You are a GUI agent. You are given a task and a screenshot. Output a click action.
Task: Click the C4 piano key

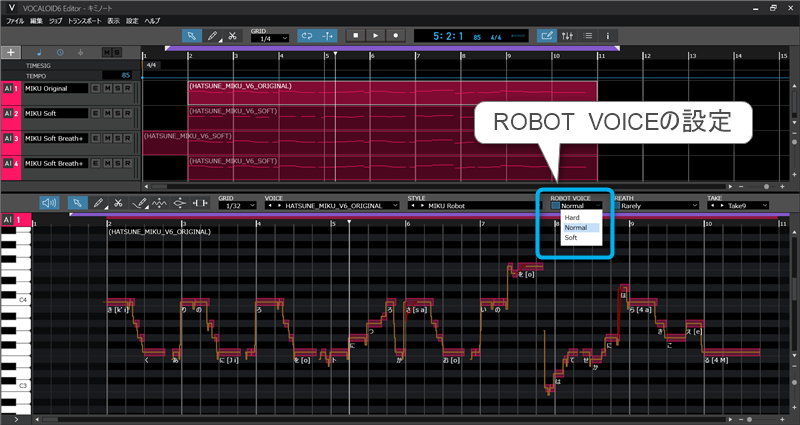coord(16,300)
